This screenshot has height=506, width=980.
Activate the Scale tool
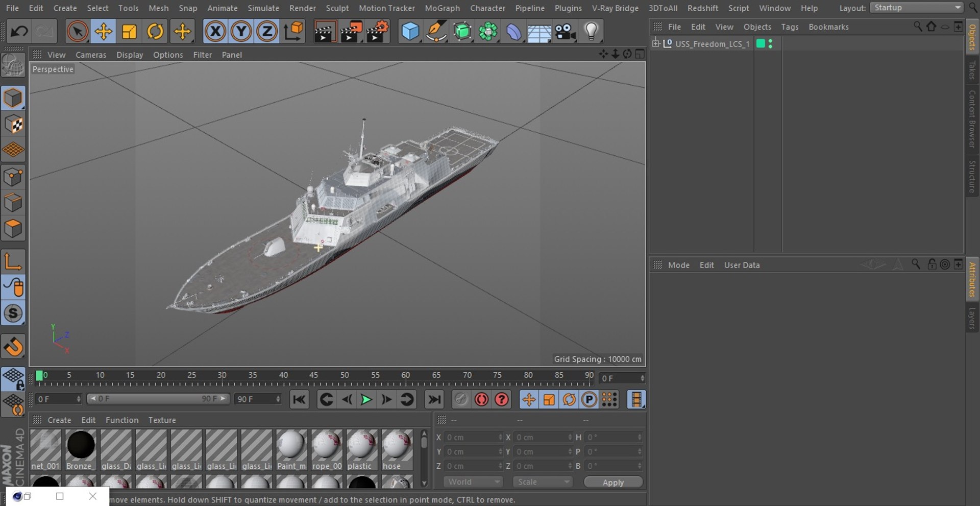tap(129, 32)
